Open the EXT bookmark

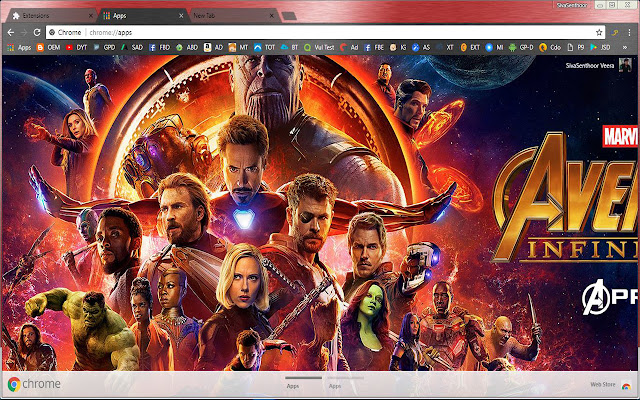tap(470, 47)
